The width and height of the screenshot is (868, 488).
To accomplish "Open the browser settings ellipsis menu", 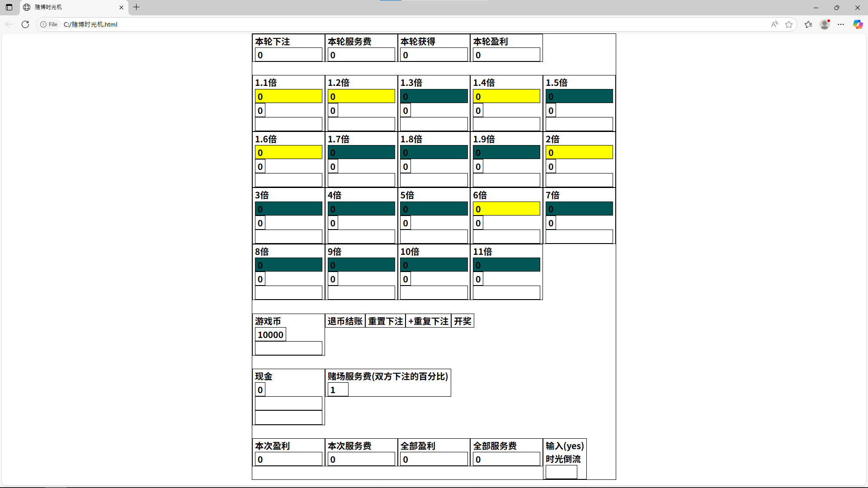I will coord(841,24).
